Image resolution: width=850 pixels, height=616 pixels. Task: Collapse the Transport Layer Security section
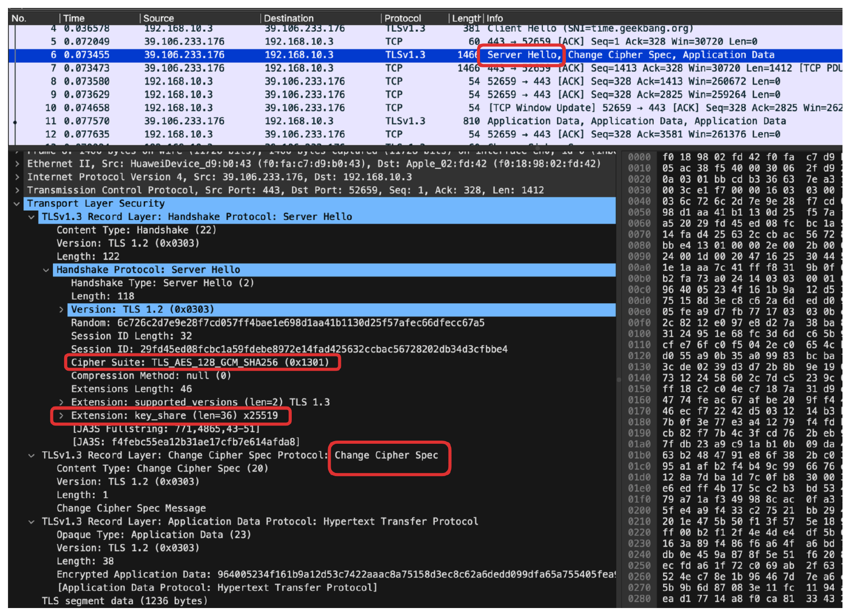click(17, 204)
